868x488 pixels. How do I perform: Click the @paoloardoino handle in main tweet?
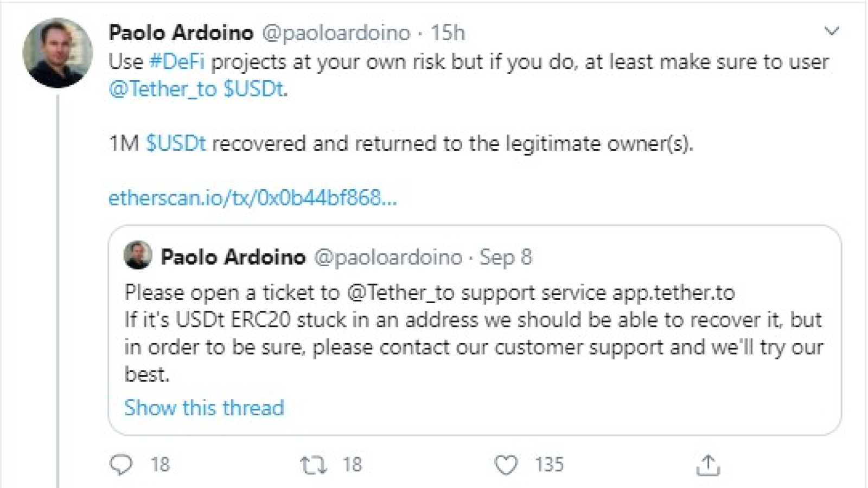[x=336, y=33]
